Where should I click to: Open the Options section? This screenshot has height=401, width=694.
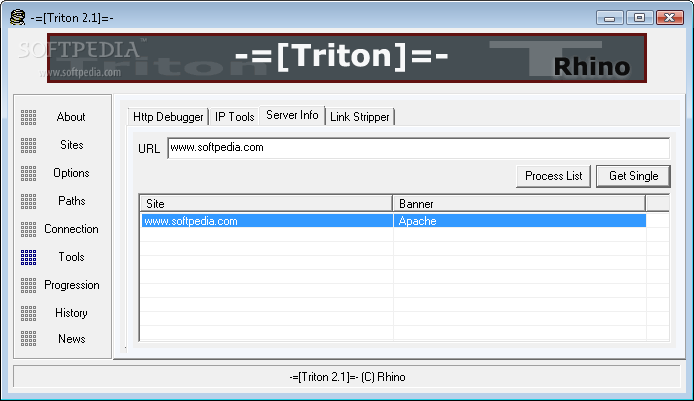(71, 173)
